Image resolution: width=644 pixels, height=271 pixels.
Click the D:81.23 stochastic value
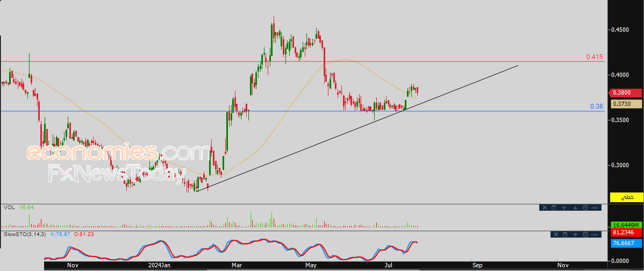[x=84, y=234]
